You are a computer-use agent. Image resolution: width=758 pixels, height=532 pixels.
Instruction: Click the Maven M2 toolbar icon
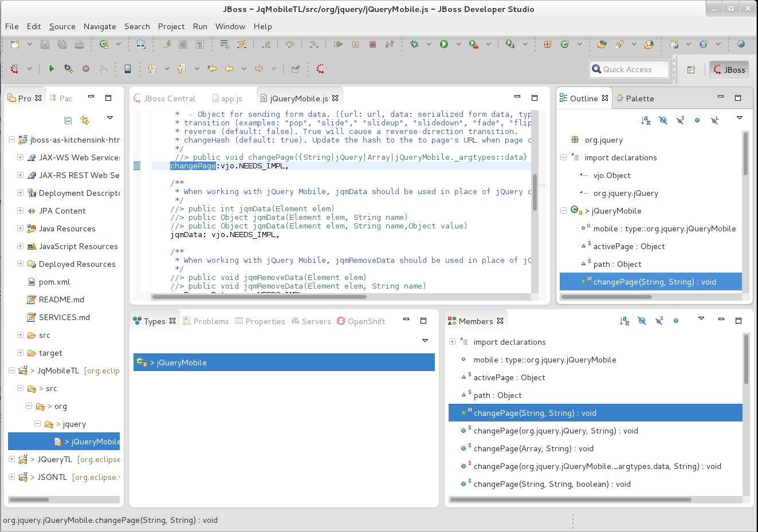pyautogui.click(x=141, y=44)
